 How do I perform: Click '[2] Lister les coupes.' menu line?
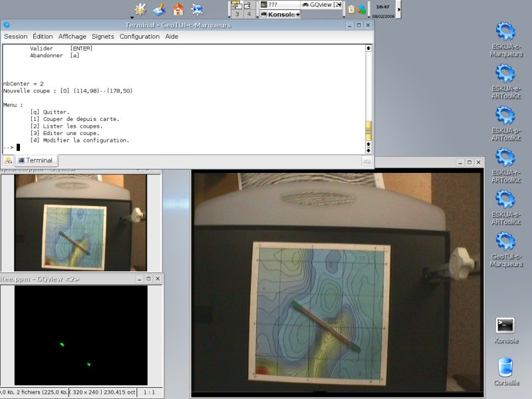[x=66, y=126]
